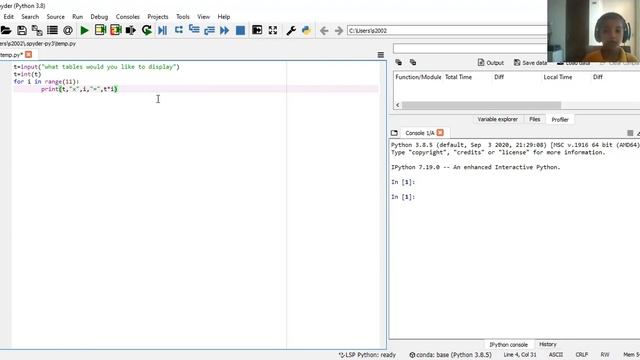The height and width of the screenshot is (360, 640).
Task: Switch to the Variable explorer tab
Action: point(498,119)
